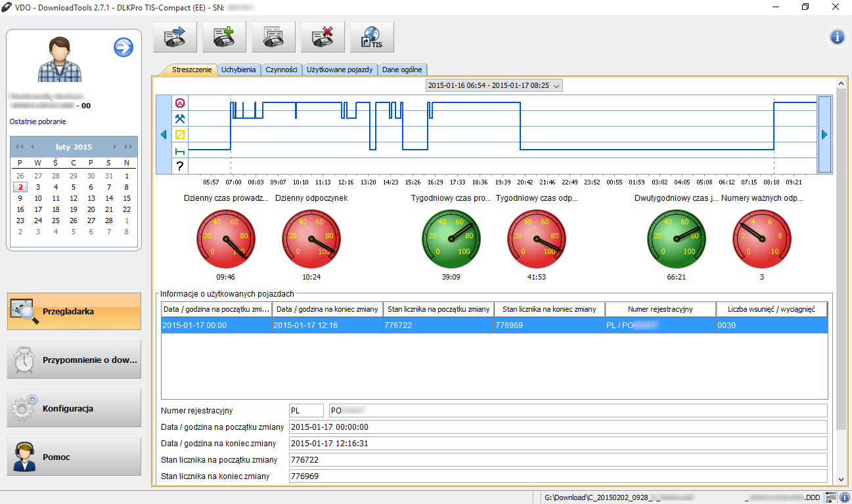
Task: Go to next month in the calendar
Action: click(116, 147)
